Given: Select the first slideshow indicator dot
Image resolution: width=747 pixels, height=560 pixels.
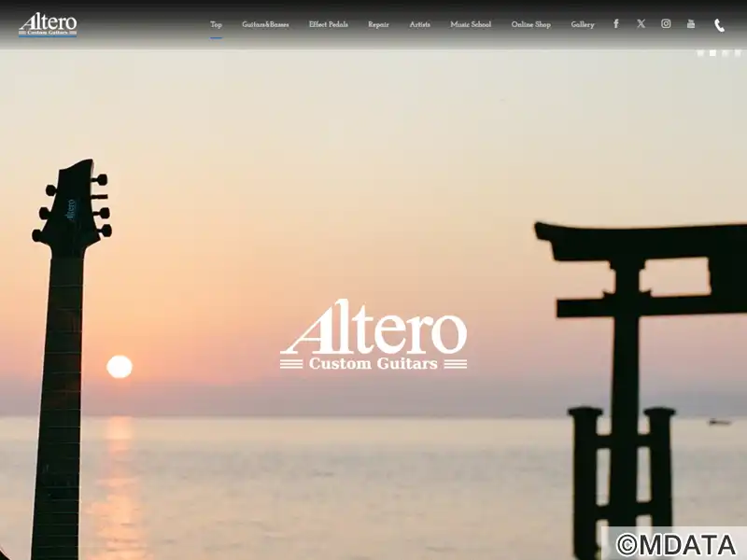Looking at the screenshot, I should coord(700,53).
